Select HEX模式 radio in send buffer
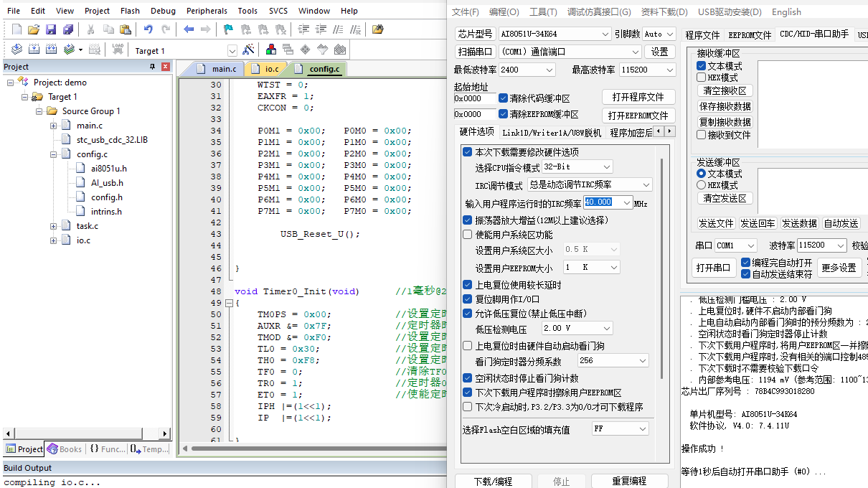The width and height of the screenshot is (868, 488). [x=702, y=185]
